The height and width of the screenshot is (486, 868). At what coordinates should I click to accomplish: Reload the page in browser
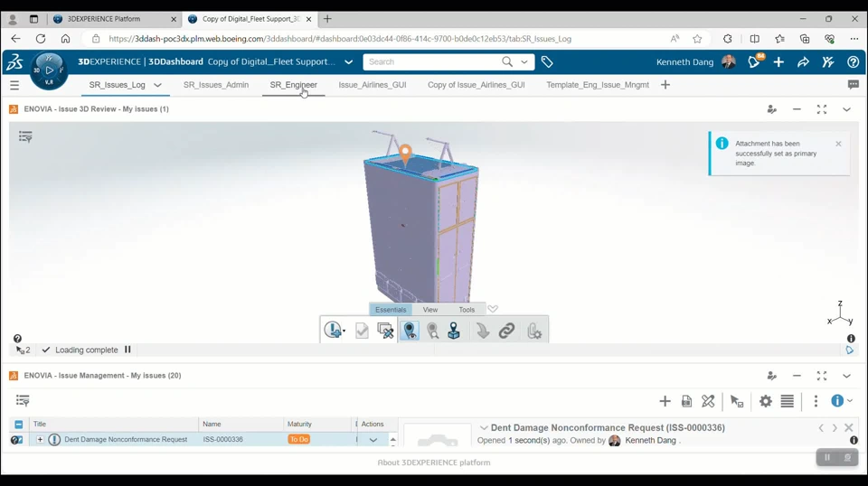coord(41,39)
